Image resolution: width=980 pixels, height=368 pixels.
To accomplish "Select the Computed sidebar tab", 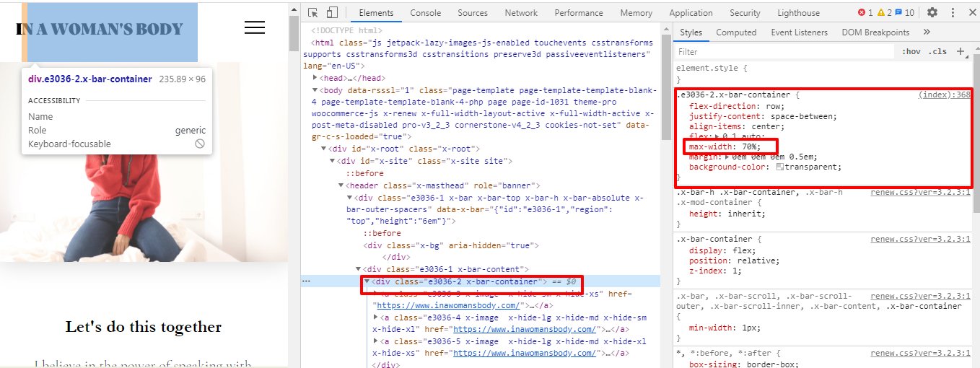I will (x=736, y=32).
